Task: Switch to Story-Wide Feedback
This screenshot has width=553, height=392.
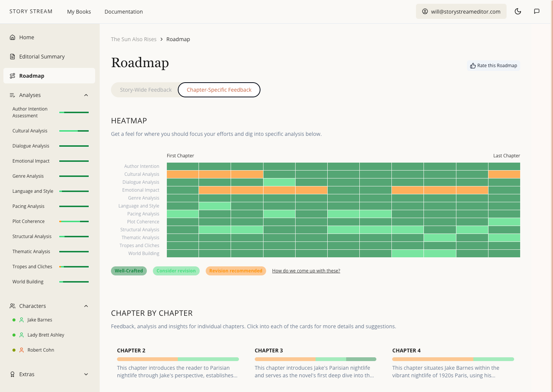Action: click(x=145, y=90)
